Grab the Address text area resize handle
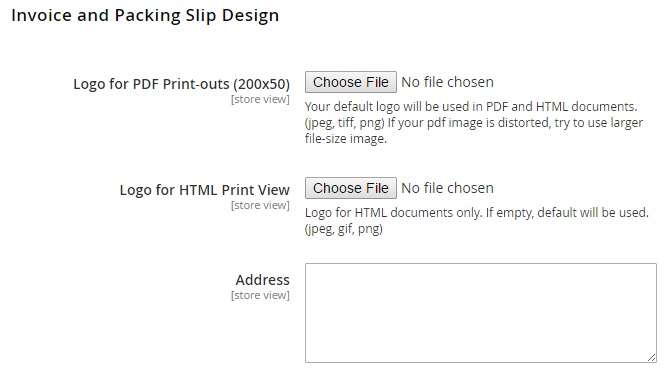This screenshot has width=671, height=375. coord(652,358)
